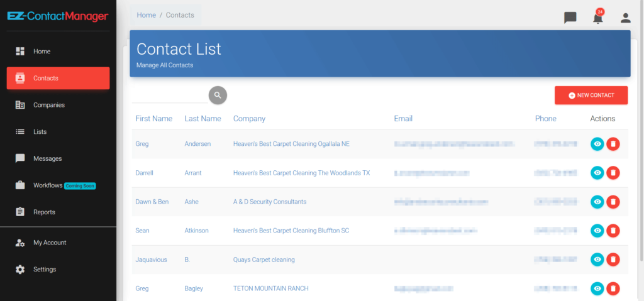Image resolution: width=644 pixels, height=301 pixels.
Task: Click TETON MOUNTAIN RANCH company
Action: [x=271, y=288]
